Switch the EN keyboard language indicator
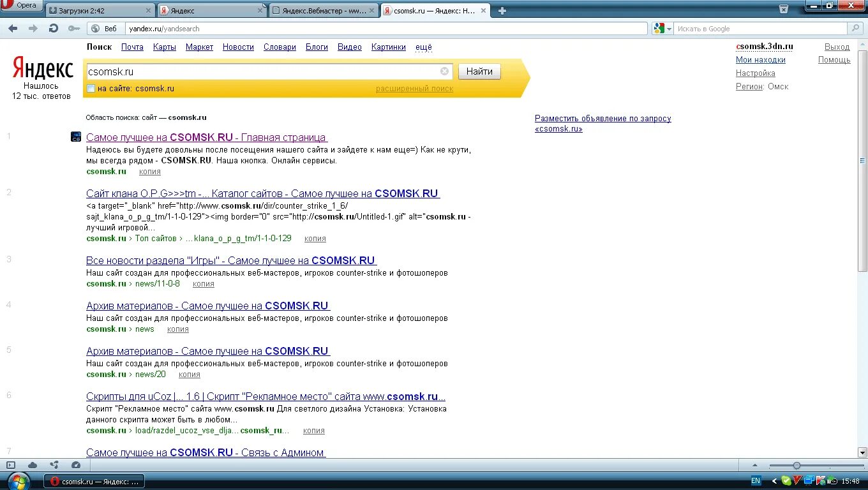The image size is (868, 490). tap(756, 481)
